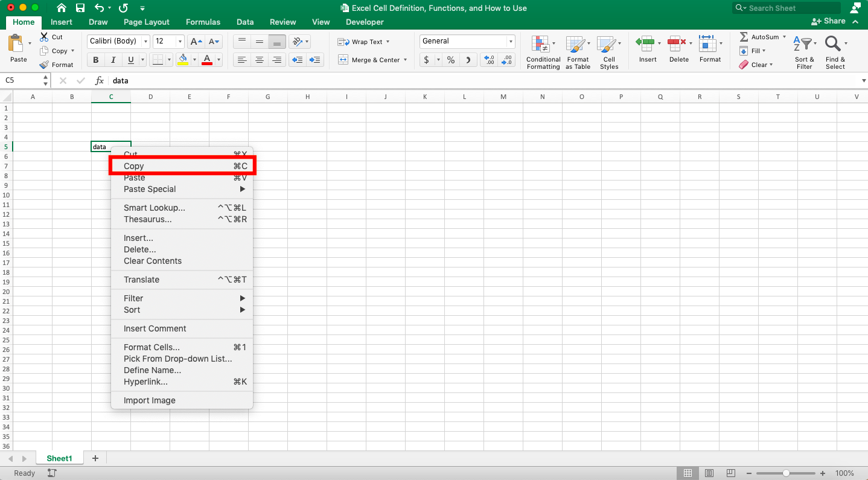Open Cell Styles gallery
868x480 pixels.
[609, 53]
